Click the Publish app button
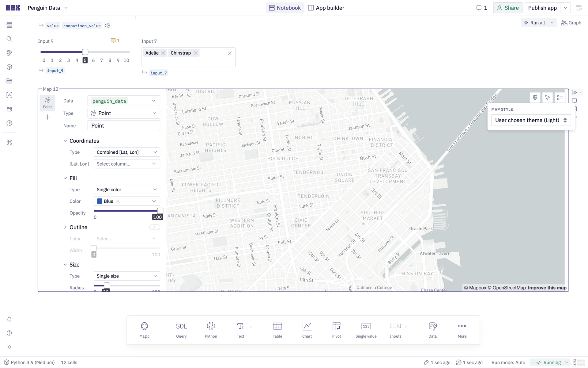The width and height of the screenshot is (588, 368). click(542, 8)
